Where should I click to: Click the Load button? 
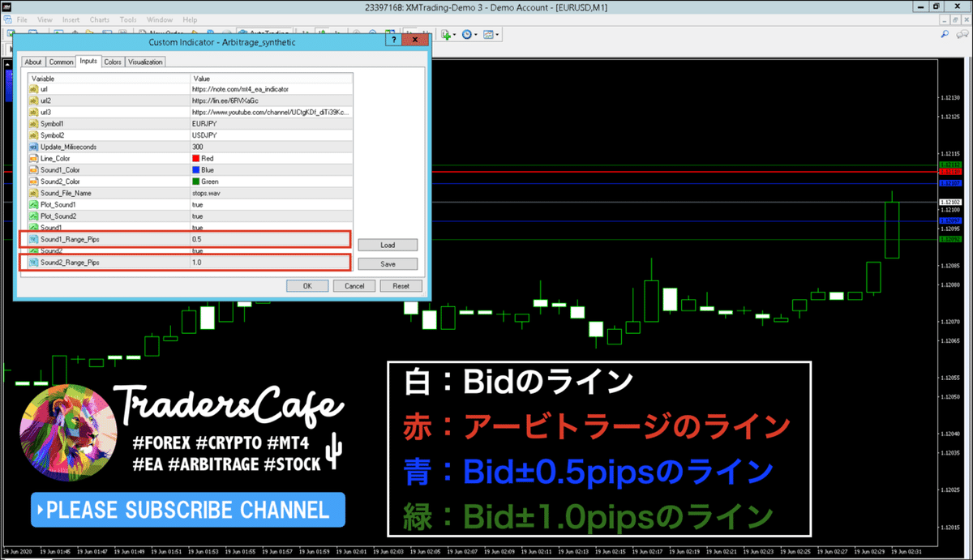coord(388,245)
